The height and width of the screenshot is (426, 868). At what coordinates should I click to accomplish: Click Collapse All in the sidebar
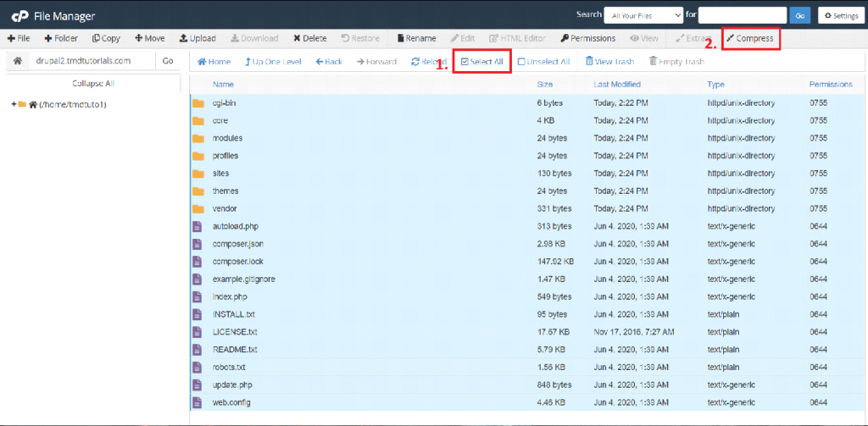click(92, 84)
